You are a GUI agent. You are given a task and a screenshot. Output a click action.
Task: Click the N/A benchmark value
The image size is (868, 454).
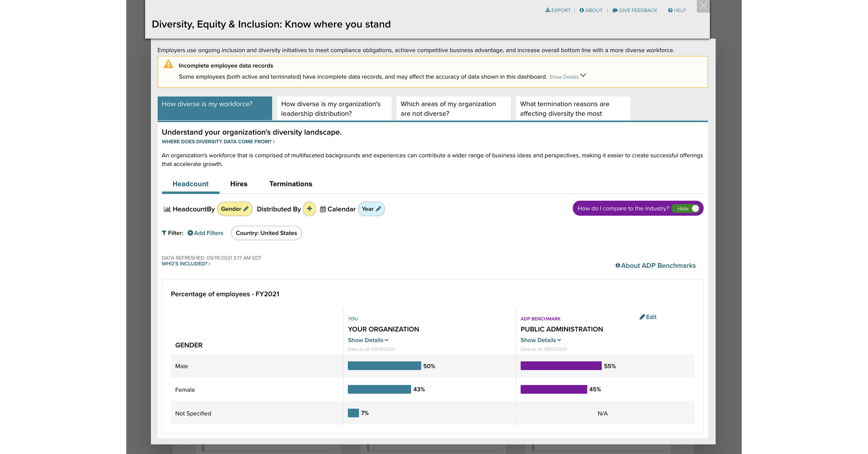(x=602, y=413)
